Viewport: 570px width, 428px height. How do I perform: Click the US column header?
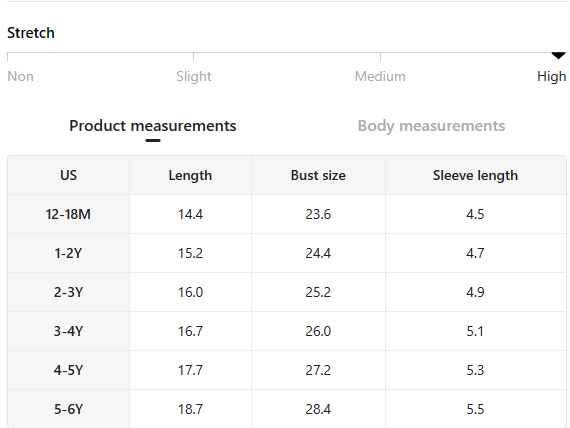[x=68, y=175]
